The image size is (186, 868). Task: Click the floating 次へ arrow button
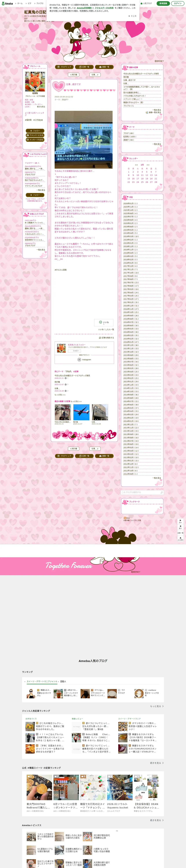click(x=180, y=521)
